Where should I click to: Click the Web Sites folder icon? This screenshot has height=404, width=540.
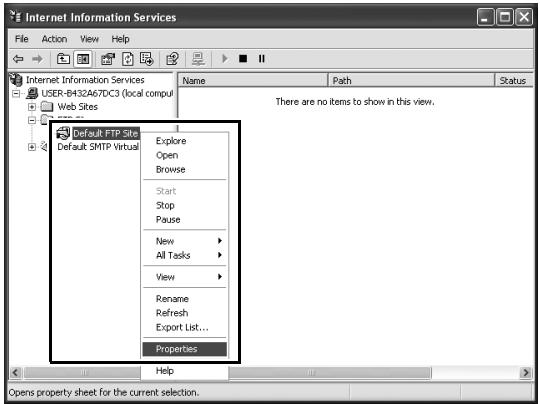click(47, 106)
